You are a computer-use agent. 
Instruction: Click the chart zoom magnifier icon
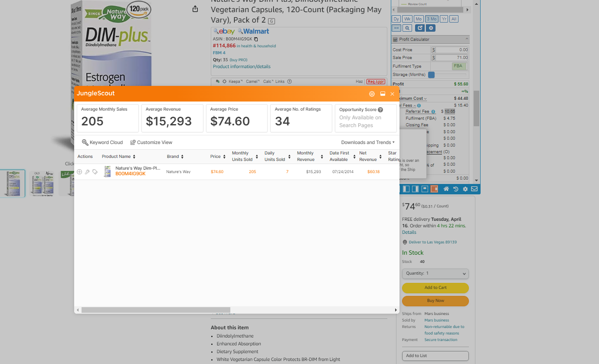[407, 28]
